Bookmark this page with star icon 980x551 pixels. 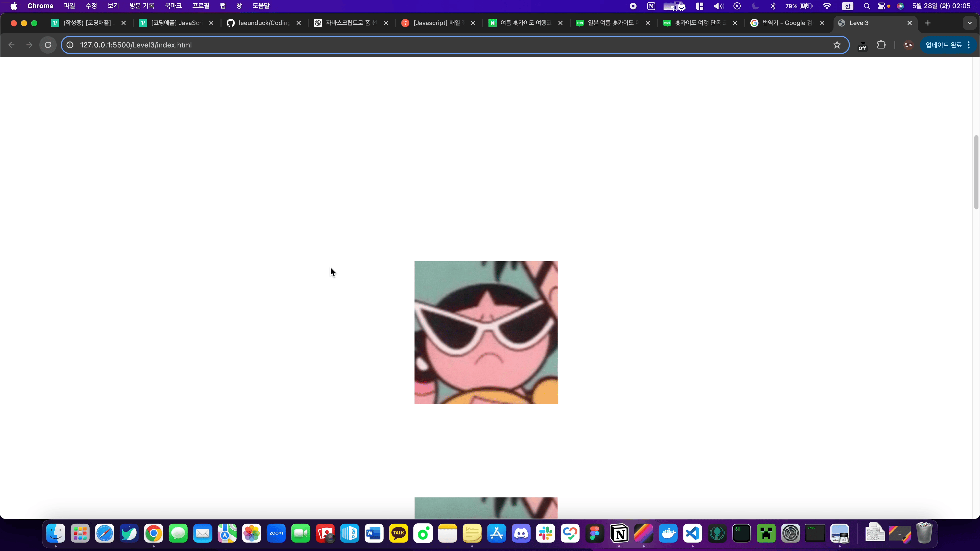coord(837,45)
